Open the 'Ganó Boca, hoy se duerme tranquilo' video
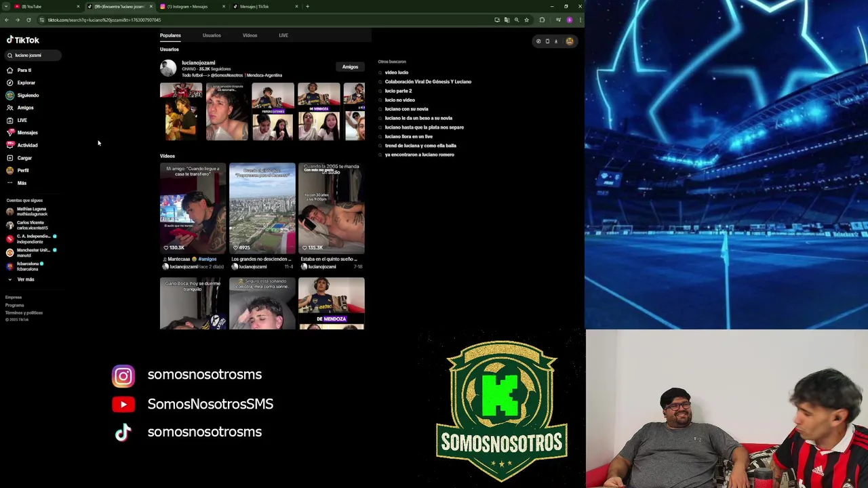 click(x=193, y=304)
